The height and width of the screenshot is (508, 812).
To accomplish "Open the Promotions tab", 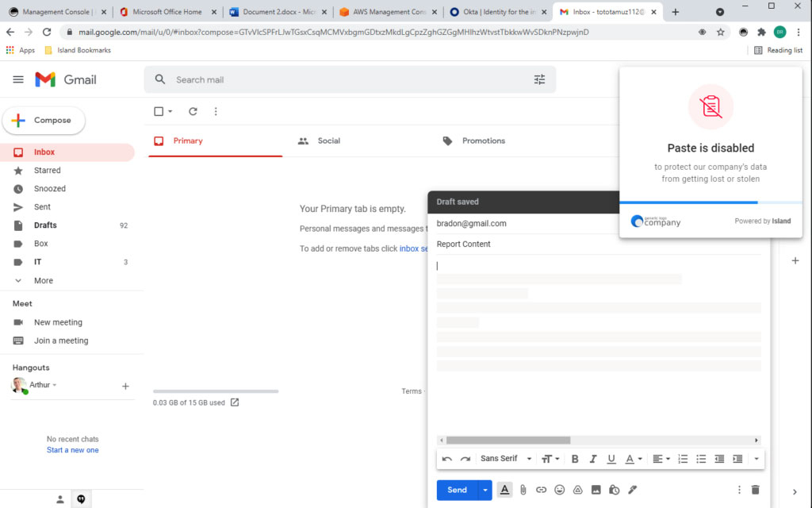I will coord(483,140).
